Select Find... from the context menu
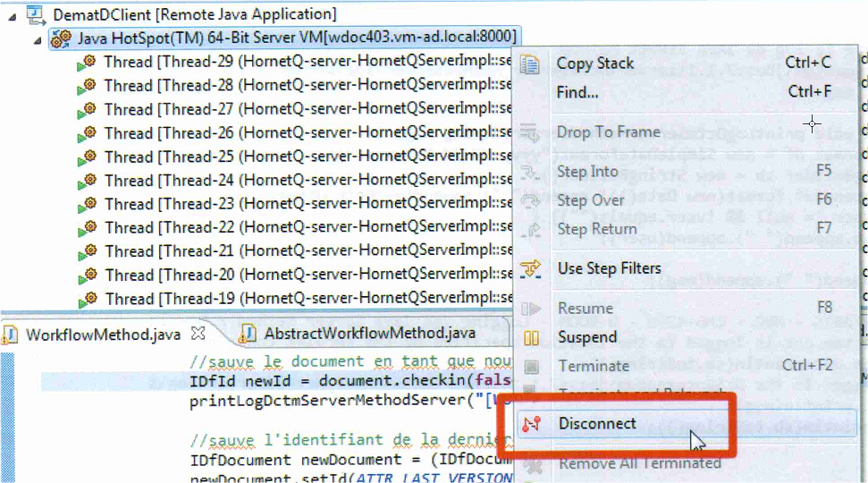Screen dimensions: 868x483 pyautogui.click(x=577, y=92)
